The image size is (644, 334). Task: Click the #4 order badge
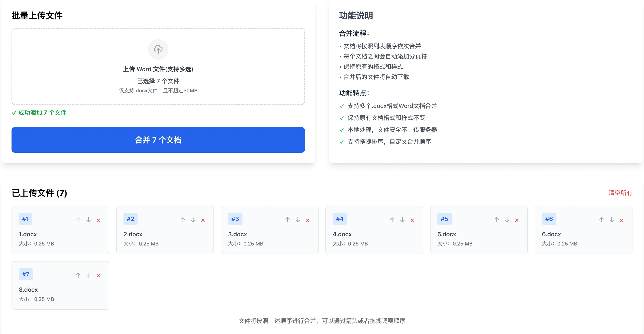340,219
